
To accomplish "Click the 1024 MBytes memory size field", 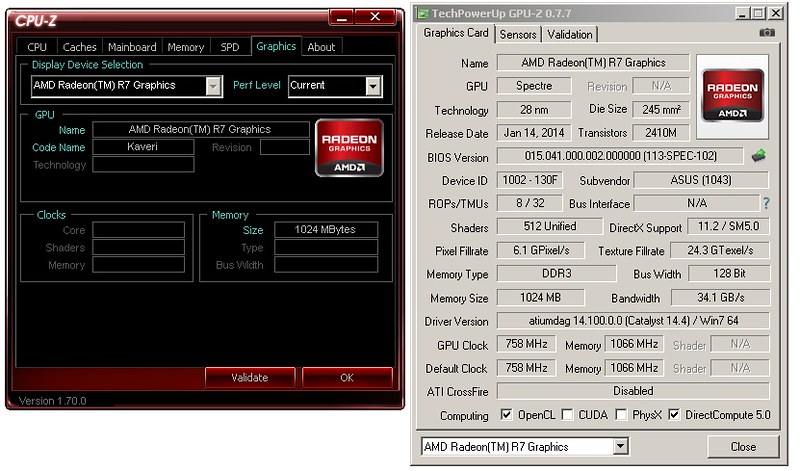I will pos(326,230).
